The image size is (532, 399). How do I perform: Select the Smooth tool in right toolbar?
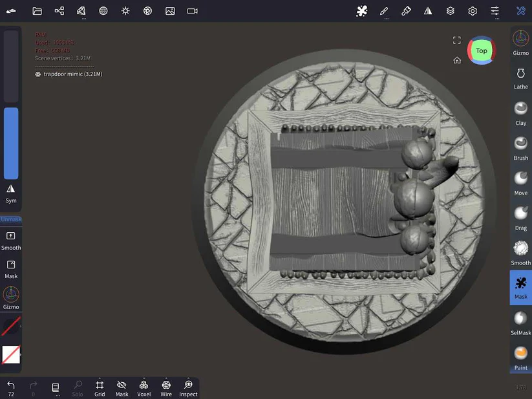point(520,253)
